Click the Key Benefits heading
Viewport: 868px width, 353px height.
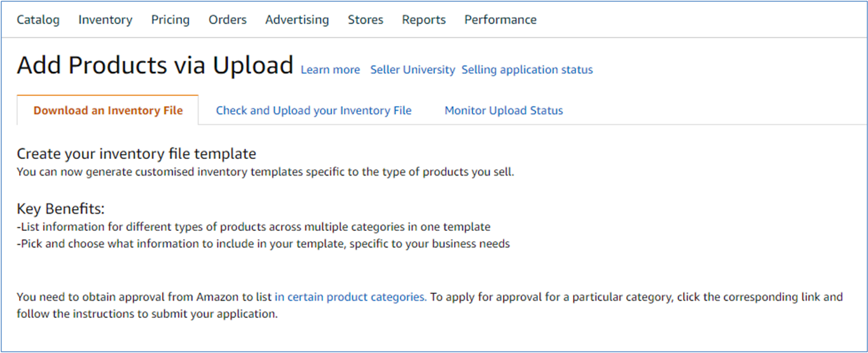(x=60, y=209)
